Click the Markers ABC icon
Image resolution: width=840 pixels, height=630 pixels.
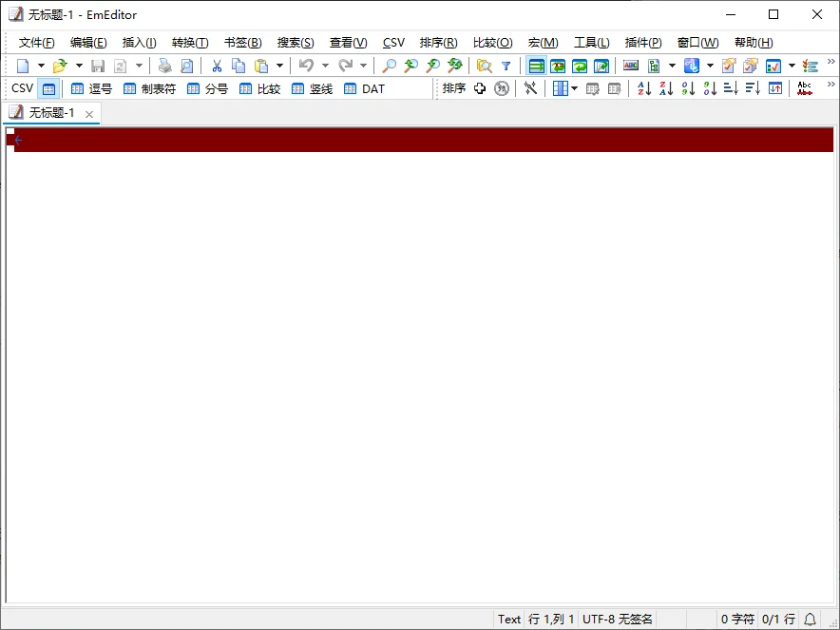click(631, 66)
